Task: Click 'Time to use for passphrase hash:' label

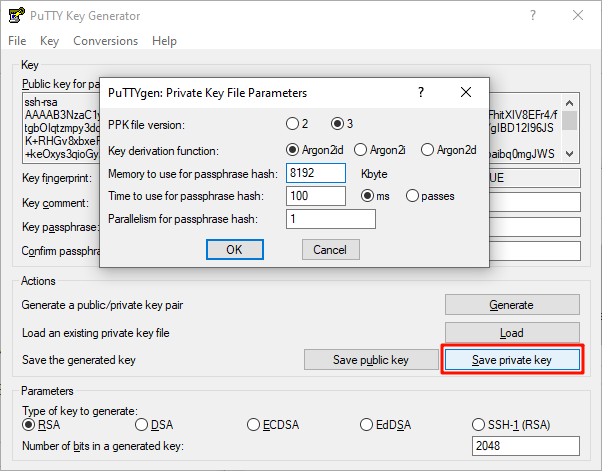Action: (186, 196)
